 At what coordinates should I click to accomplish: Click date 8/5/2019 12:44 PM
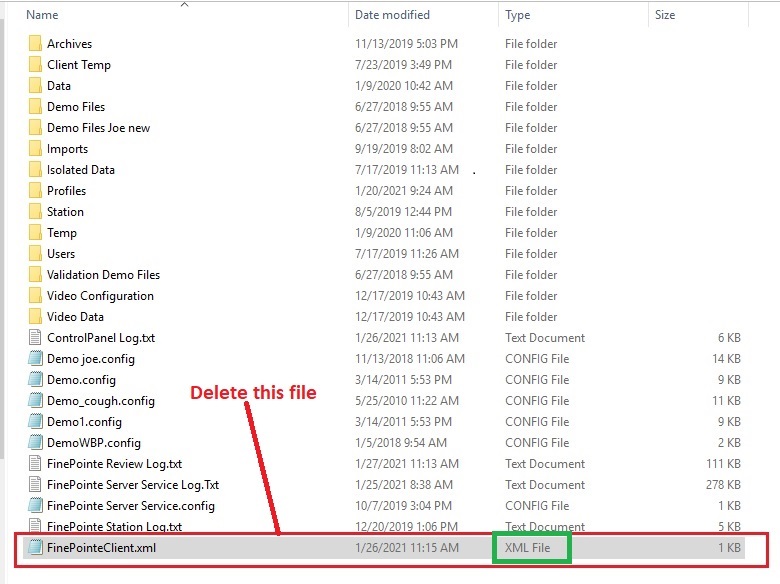[x=403, y=211]
